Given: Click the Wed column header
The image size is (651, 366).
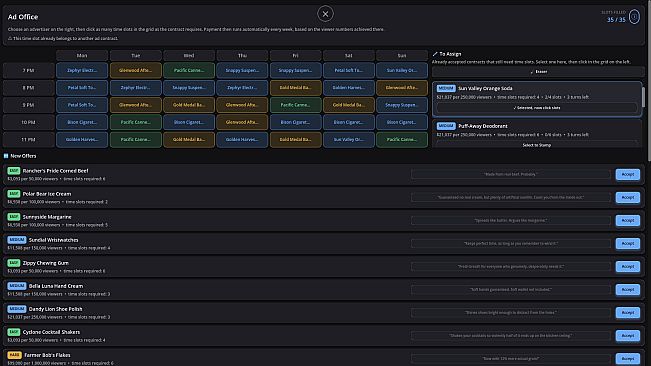Looking at the screenshot, I should click(x=189, y=56).
